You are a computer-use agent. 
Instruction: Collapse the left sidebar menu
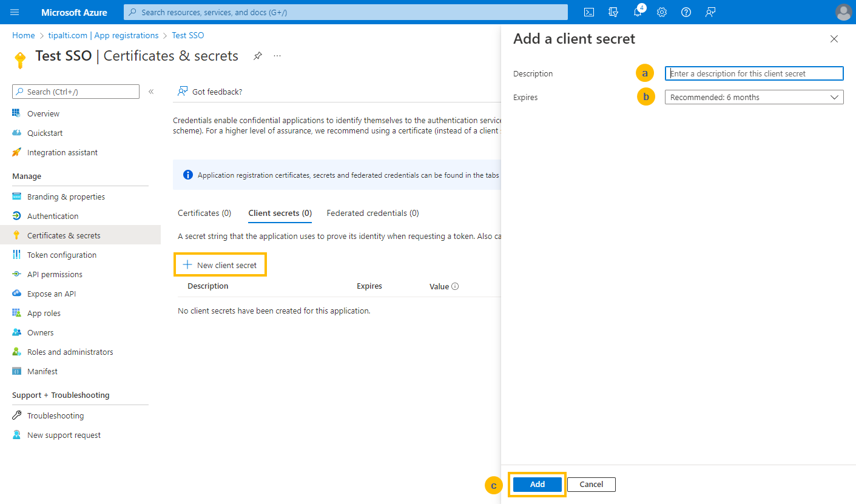[x=151, y=92]
